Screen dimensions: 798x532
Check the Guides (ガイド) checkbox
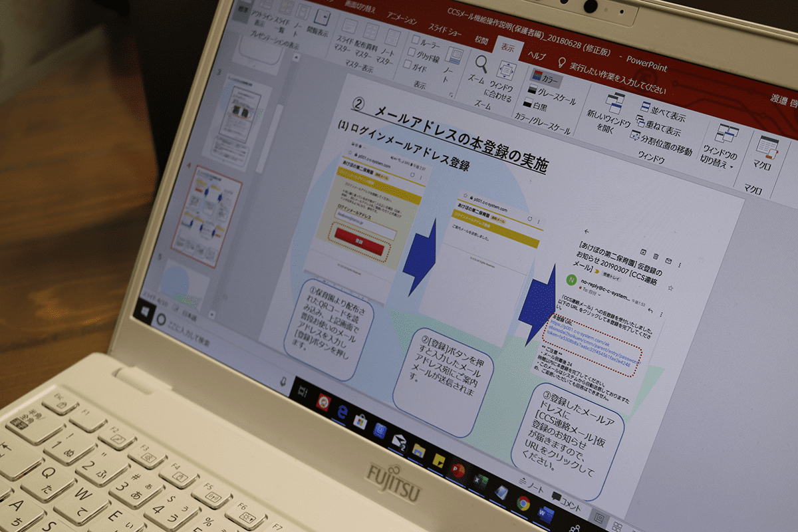point(412,66)
